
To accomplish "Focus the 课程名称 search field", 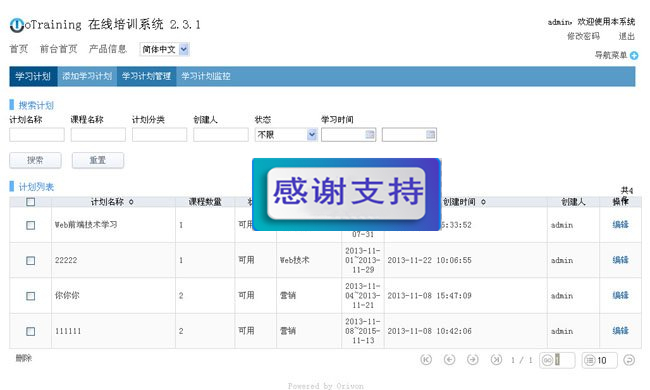I will pos(98,135).
